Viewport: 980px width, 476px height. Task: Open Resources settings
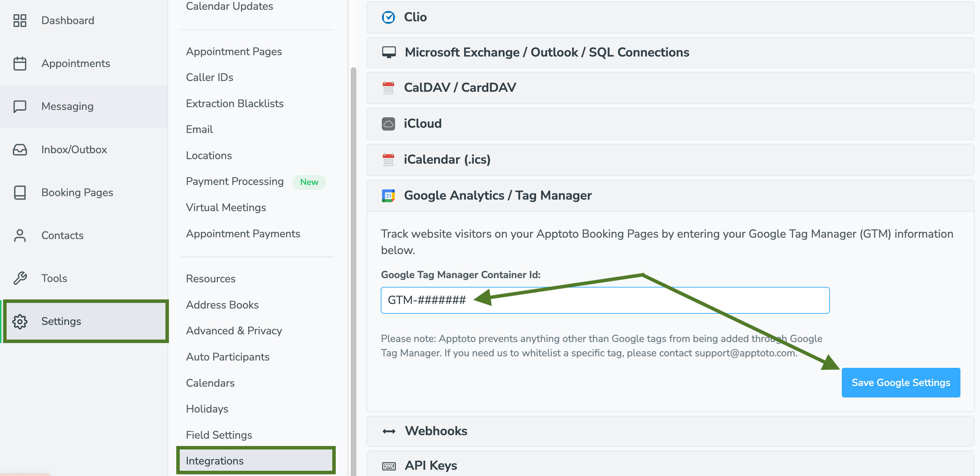(x=211, y=278)
